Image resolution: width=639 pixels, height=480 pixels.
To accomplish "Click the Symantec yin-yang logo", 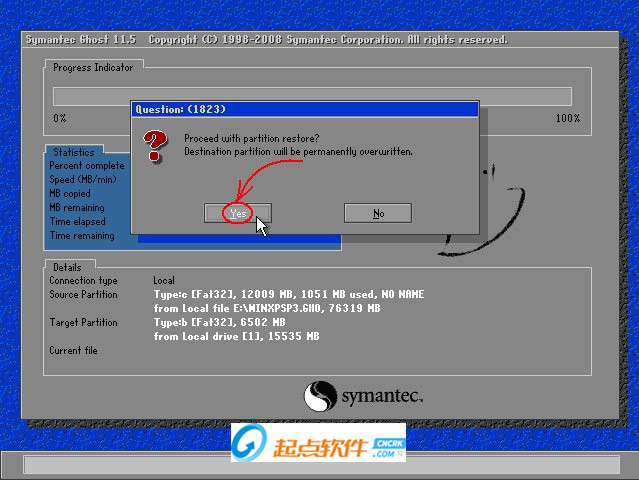I will point(320,396).
